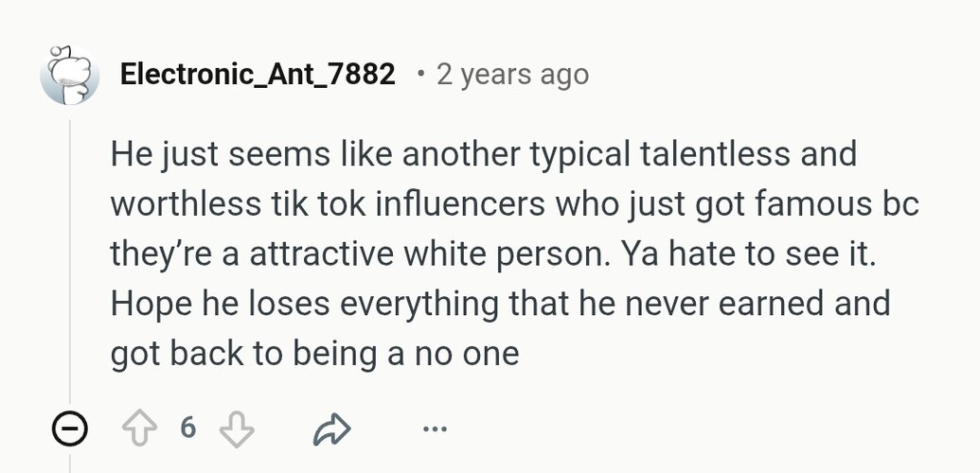This screenshot has width=980, height=473.
Task: Click the Reddit Snoo avatar icon
Action: tap(70, 74)
